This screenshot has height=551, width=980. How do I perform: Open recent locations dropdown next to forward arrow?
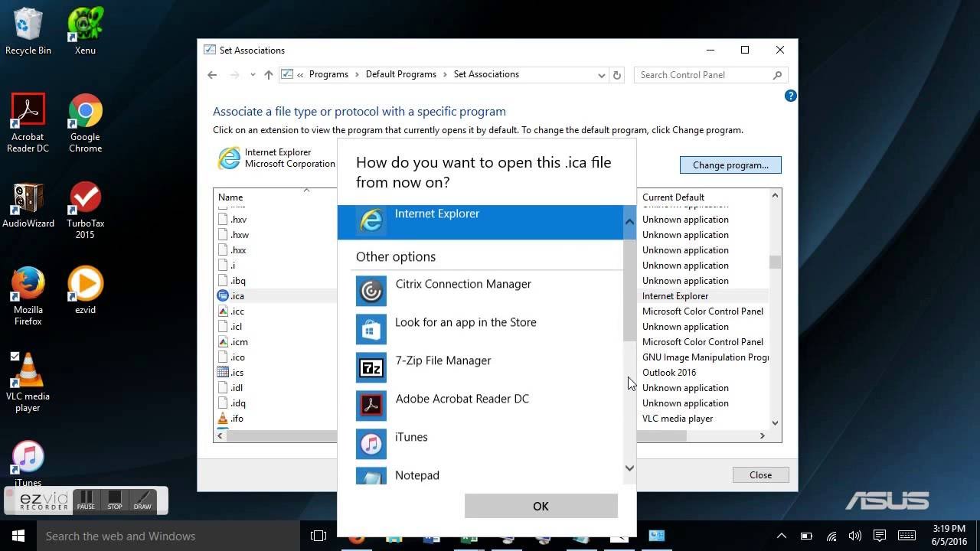[252, 75]
